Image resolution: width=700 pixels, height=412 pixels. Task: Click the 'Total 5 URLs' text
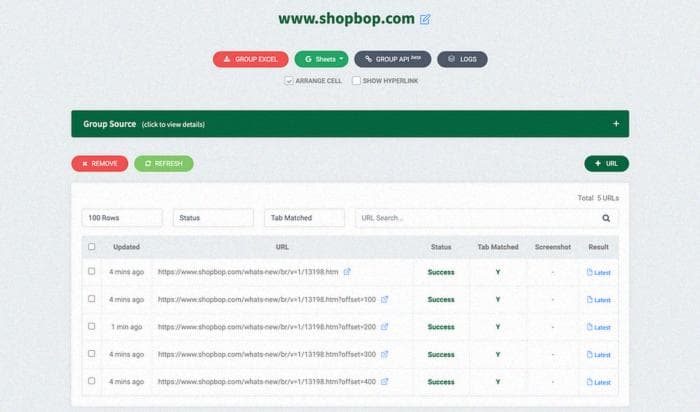[598, 198]
